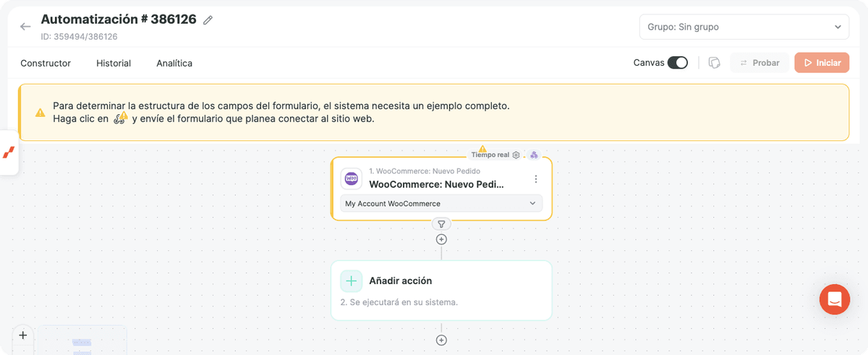Screen dimensions: 868x355
Task: Click the warning icon above Tiempo real
Action: coord(482,149)
